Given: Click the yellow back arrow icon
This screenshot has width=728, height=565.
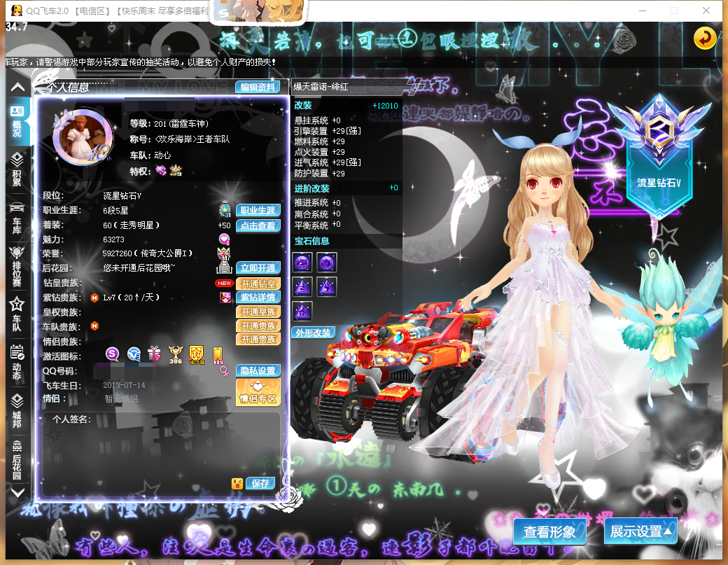Looking at the screenshot, I should [x=704, y=38].
